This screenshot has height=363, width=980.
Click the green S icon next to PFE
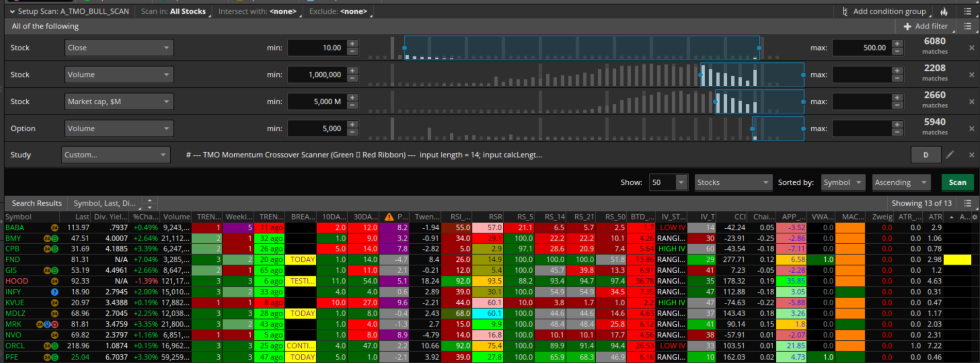click(55, 357)
